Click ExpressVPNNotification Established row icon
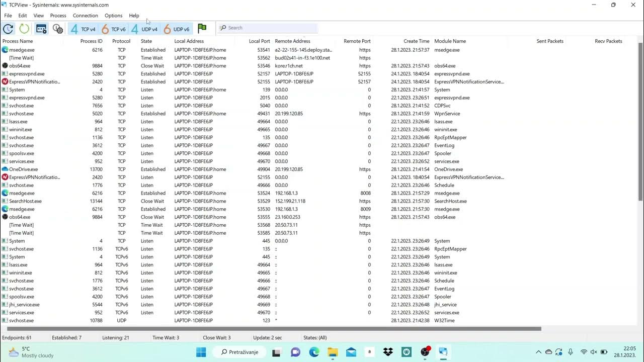The image size is (644, 362). click(5, 81)
